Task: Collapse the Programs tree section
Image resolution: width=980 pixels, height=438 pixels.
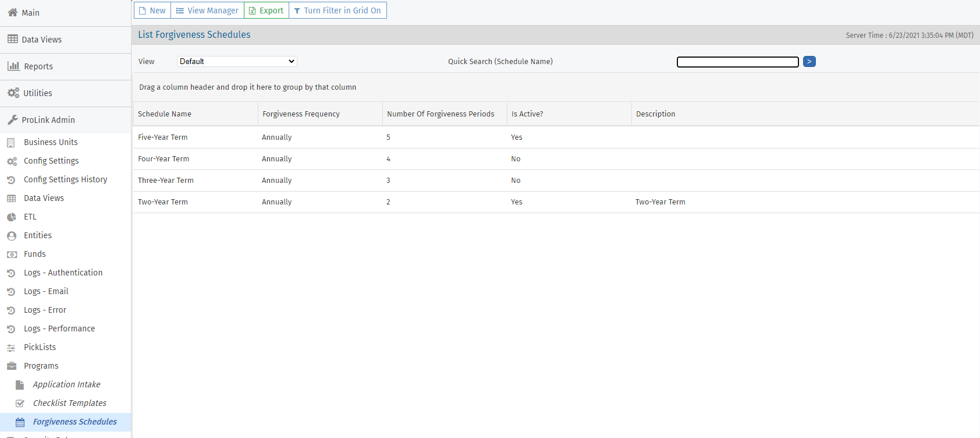Action: 41,366
